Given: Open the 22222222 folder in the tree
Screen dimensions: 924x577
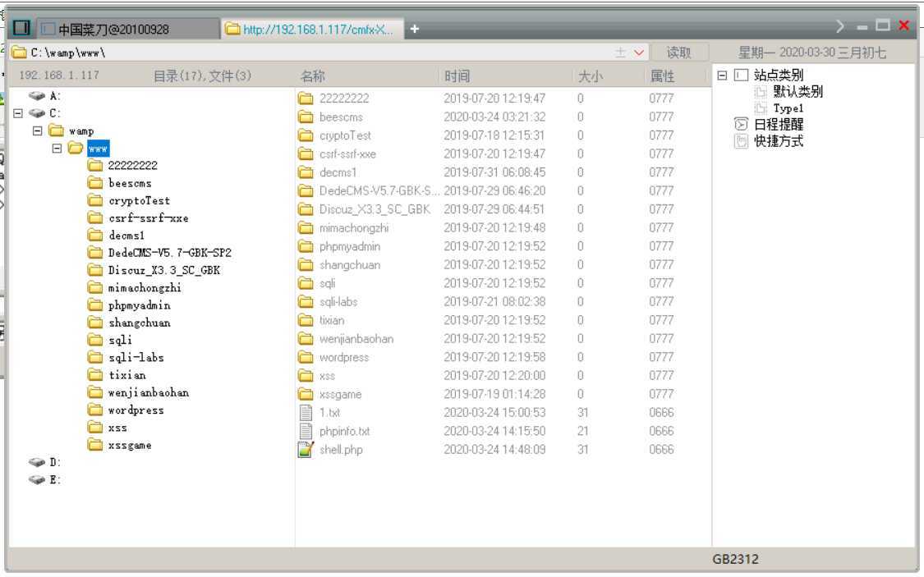Looking at the screenshot, I should 132,166.
